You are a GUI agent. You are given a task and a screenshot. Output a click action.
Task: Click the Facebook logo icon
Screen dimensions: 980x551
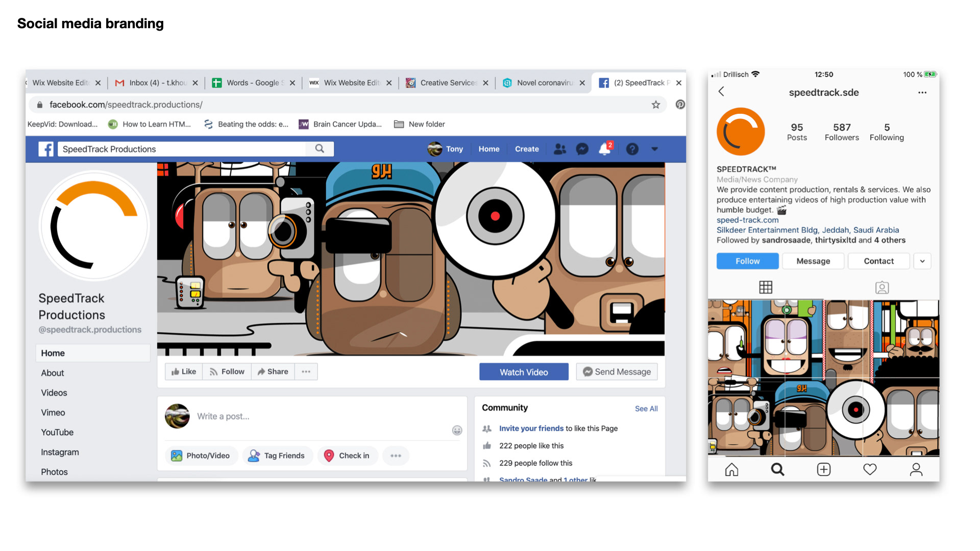46,149
